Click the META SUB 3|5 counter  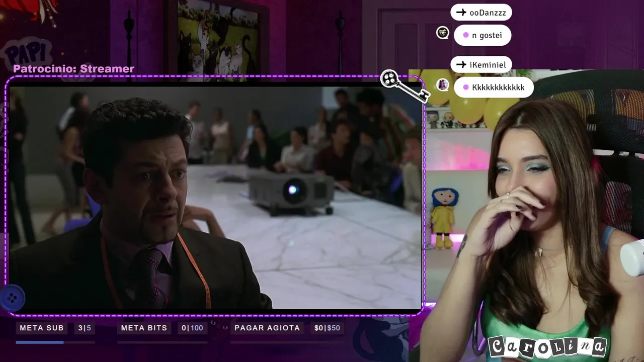coord(85,328)
